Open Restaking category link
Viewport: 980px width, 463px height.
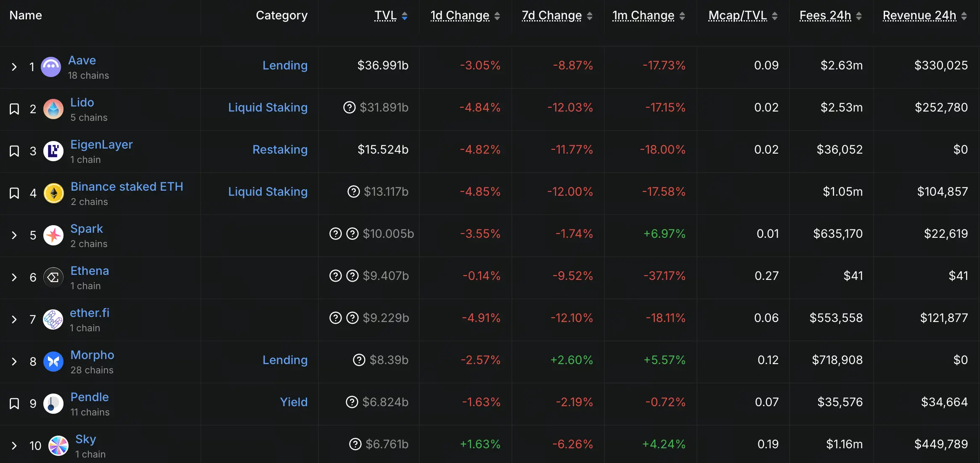(x=280, y=149)
